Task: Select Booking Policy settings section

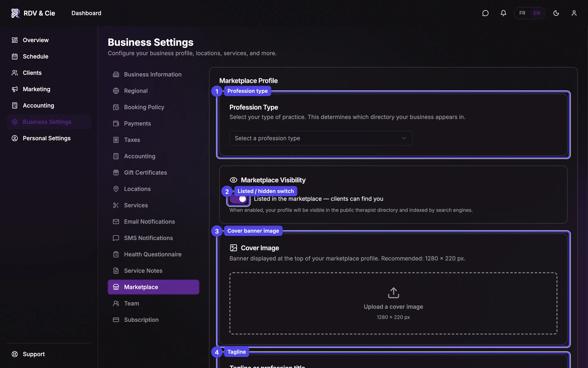Action: [x=153, y=107]
